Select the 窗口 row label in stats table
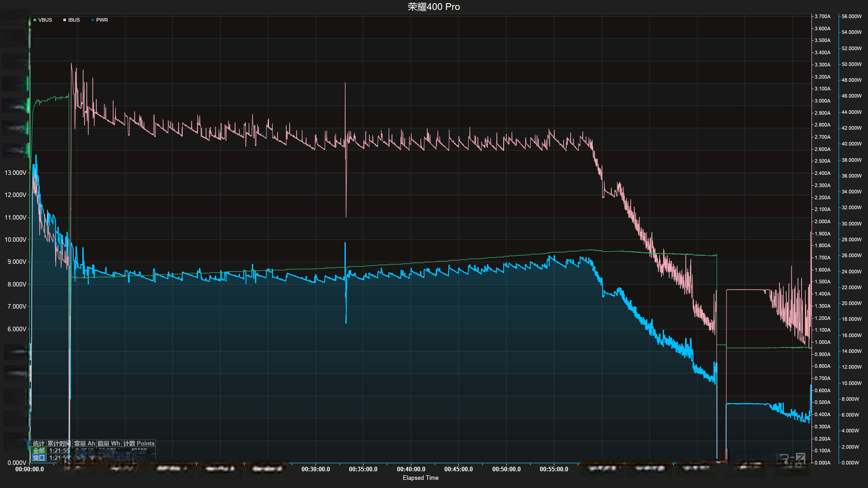This screenshot has height=488, width=868. (x=39, y=458)
